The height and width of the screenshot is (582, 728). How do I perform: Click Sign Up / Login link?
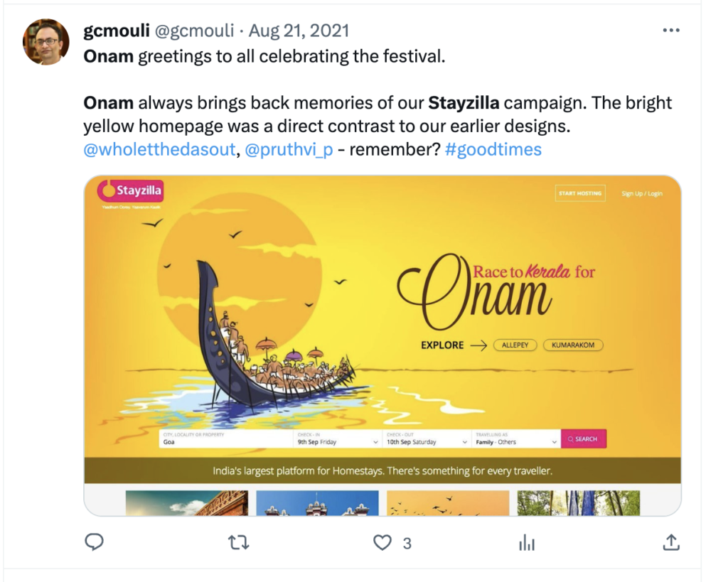(641, 193)
